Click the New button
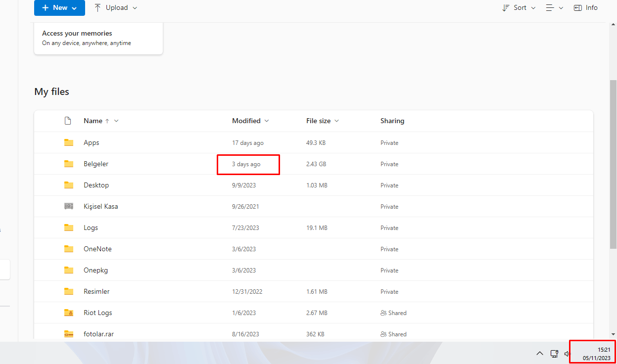The height and width of the screenshot is (364, 617). pyautogui.click(x=59, y=8)
